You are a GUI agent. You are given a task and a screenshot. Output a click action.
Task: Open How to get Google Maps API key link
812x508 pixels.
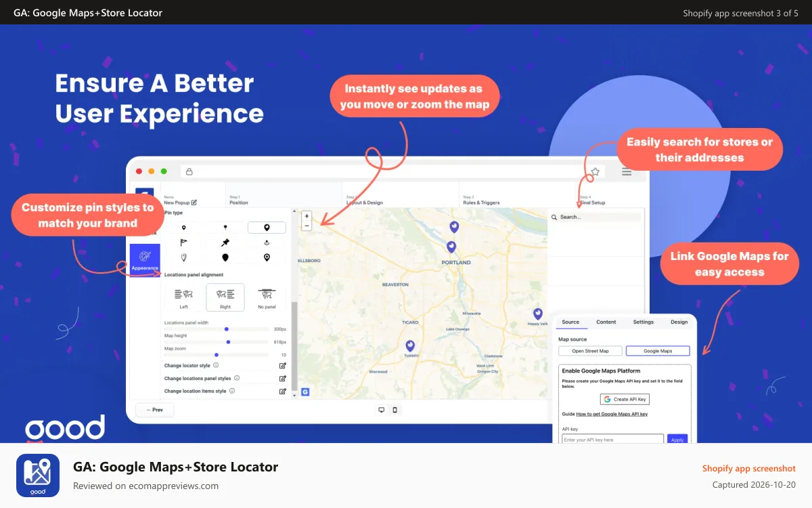[612, 414]
